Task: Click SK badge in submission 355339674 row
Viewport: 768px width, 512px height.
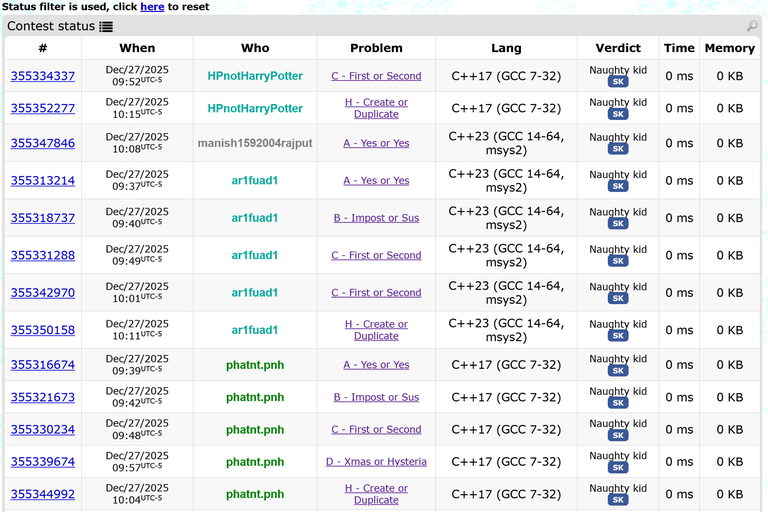Action: (618, 468)
